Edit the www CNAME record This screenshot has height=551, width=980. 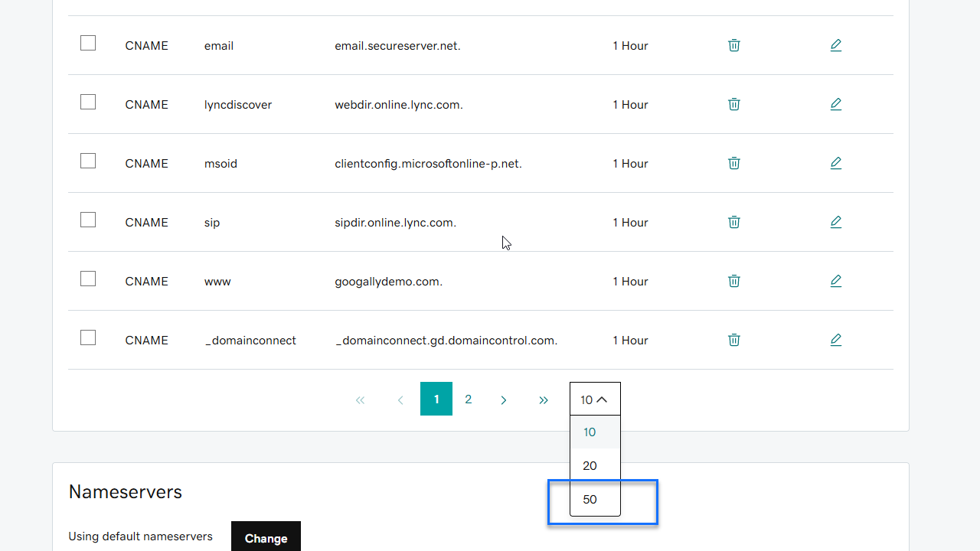836,281
